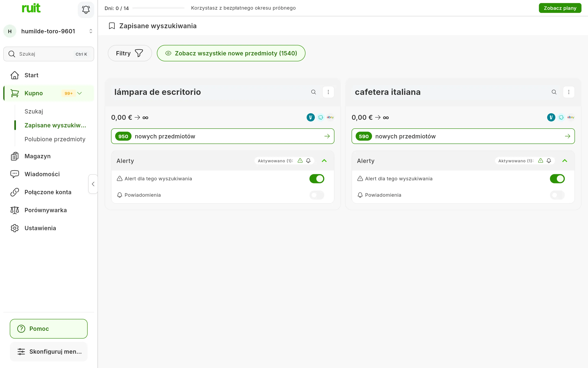Open Polubione przedmioty page
This screenshot has height=368, width=588.
click(x=55, y=139)
